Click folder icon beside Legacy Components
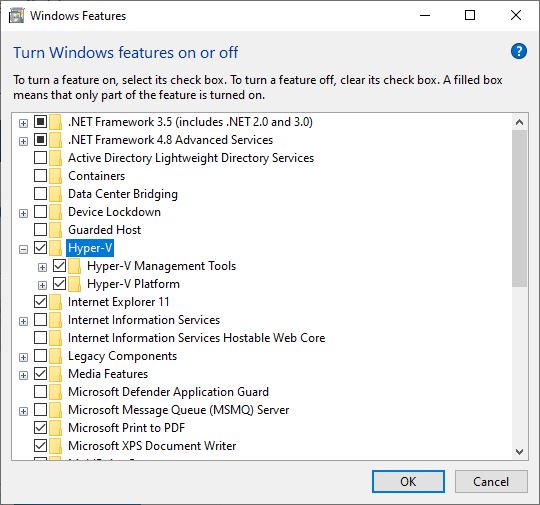 [55, 356]
